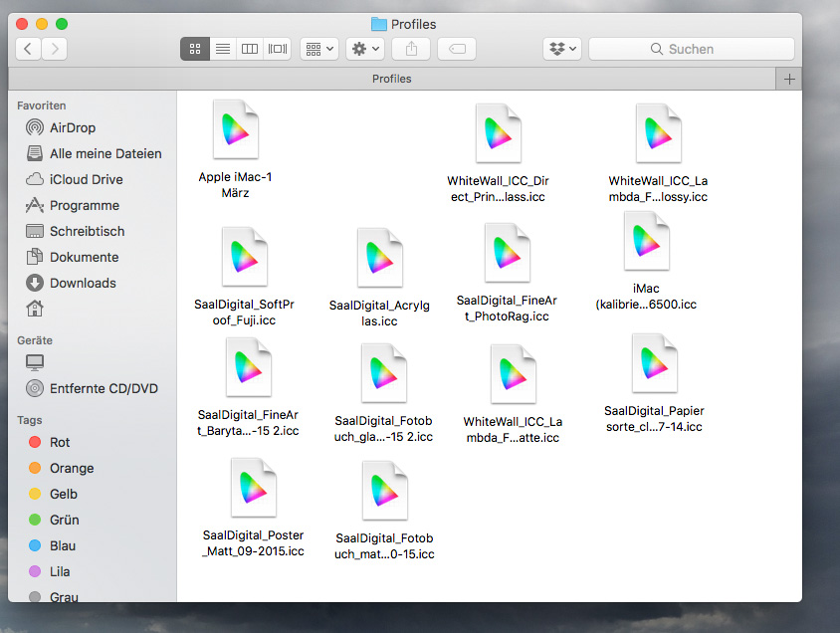Screen dimensions: 840x633
Task: Go back with the back arrow
Action: 29,49
